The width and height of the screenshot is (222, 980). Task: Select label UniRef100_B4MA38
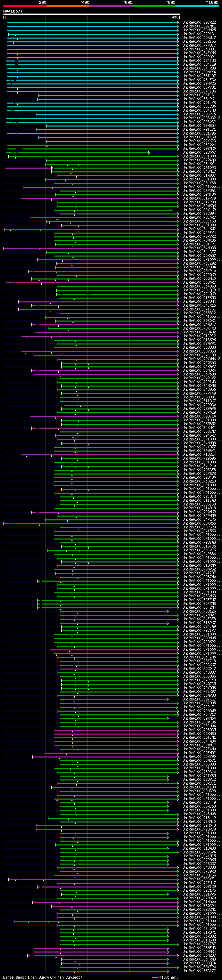point(199,248)
